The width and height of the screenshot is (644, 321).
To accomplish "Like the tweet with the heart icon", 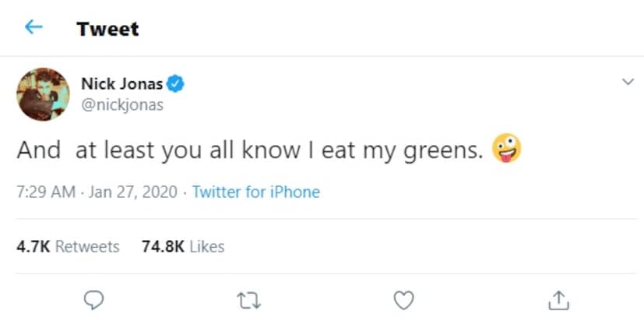I will click(x=403, y=298).
